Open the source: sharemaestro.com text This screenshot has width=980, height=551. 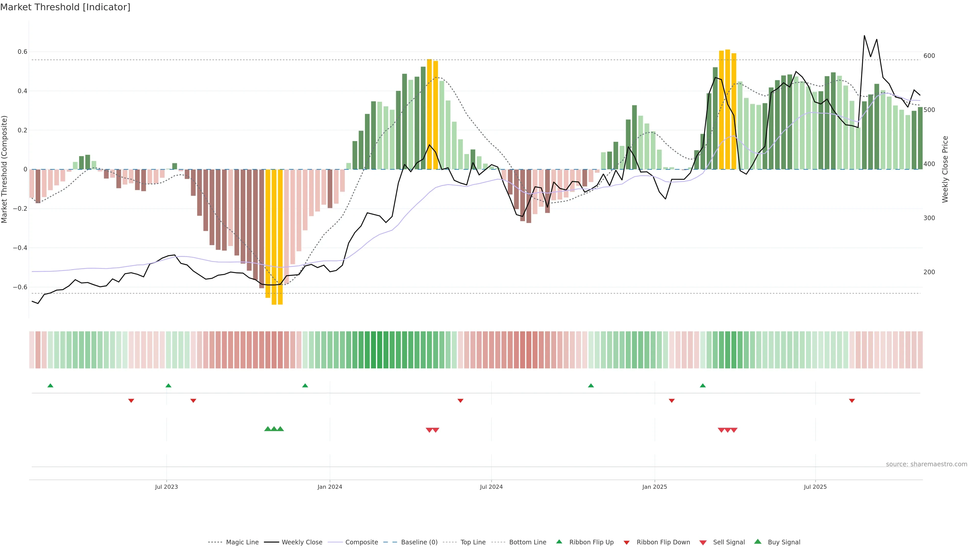point(926,464)
